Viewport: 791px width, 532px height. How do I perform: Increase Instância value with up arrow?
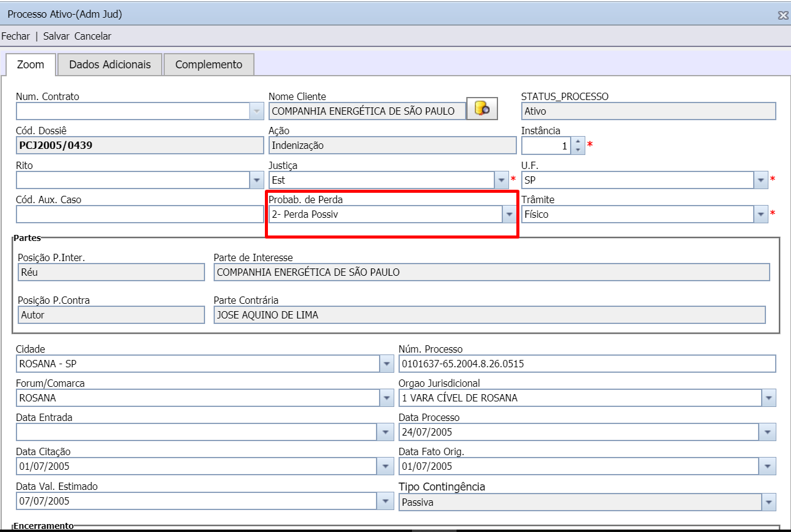(578, 142)
